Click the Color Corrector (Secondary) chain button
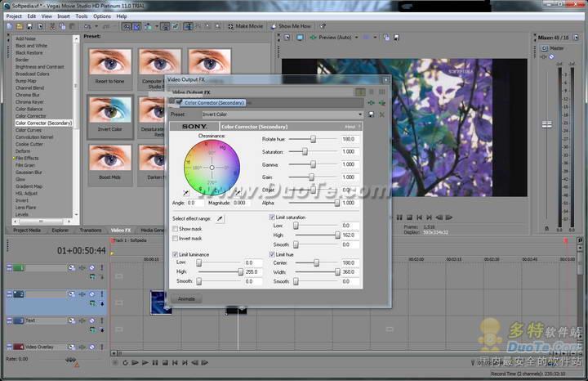The height and width of the screenshot is (381, 588). [214, 103]
